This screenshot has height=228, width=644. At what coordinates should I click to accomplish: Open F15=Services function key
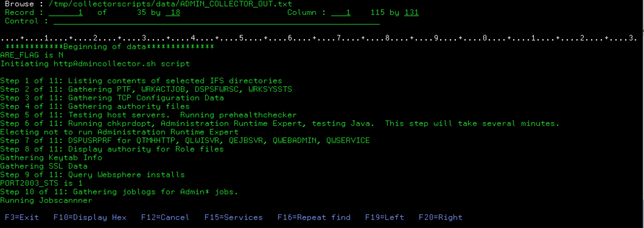pos(234,217)
